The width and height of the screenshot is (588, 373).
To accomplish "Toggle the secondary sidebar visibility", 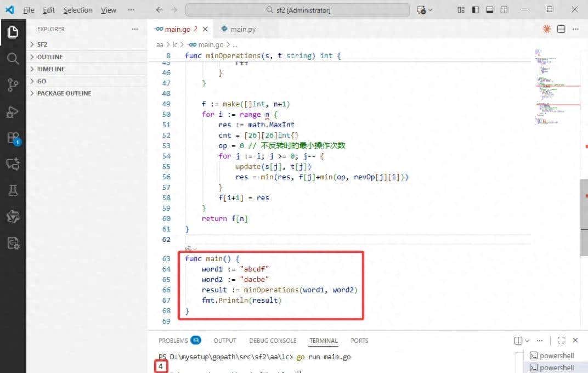I will point(504,10).
